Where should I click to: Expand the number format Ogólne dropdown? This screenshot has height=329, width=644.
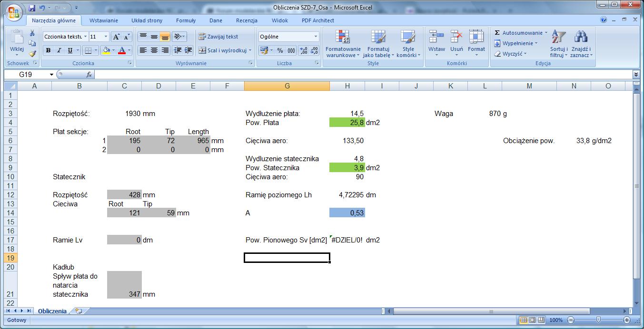[315, 37]
